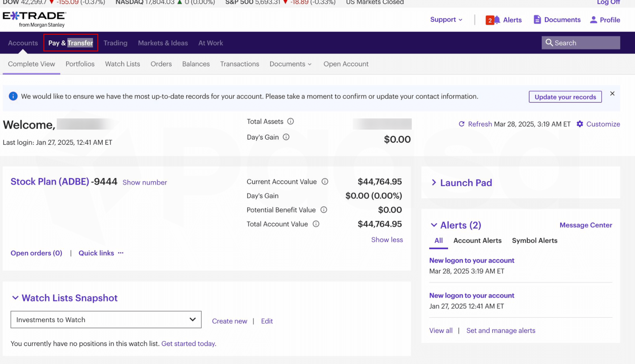Collapse the Alerts (2) panel
635x364 pixels.
pos(434,225)
